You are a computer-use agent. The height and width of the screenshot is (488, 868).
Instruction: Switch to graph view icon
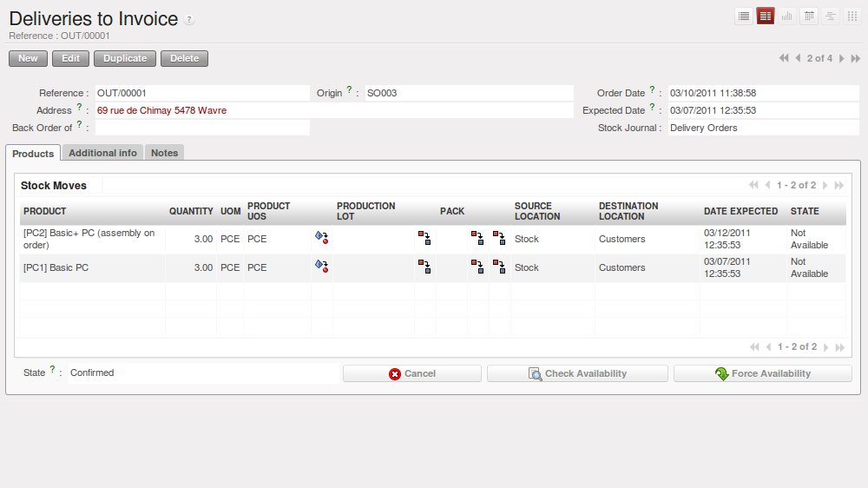787,16
